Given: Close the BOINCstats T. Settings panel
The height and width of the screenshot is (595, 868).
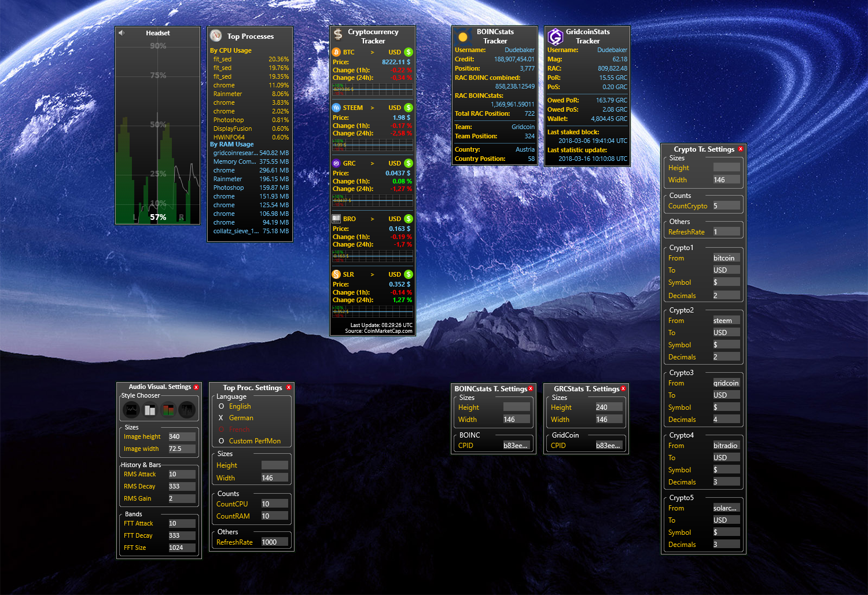Looking at the screenshot, I should click(531, 388).
